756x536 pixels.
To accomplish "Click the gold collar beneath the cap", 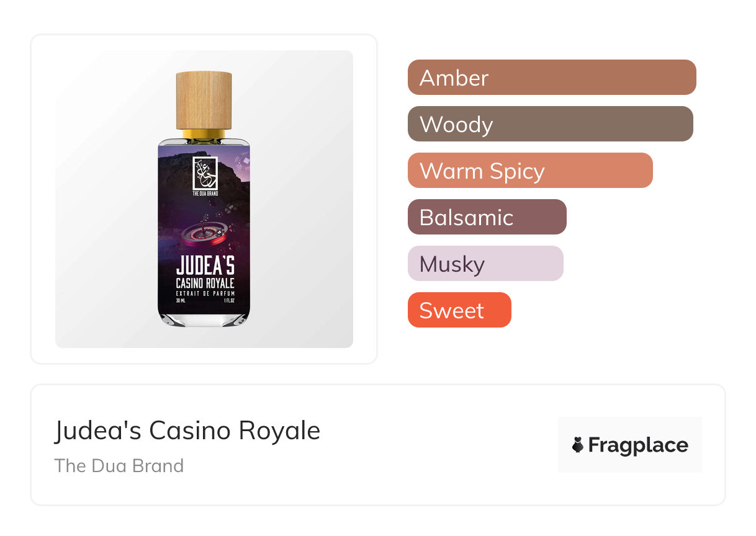I will click(x=204, y=133).
